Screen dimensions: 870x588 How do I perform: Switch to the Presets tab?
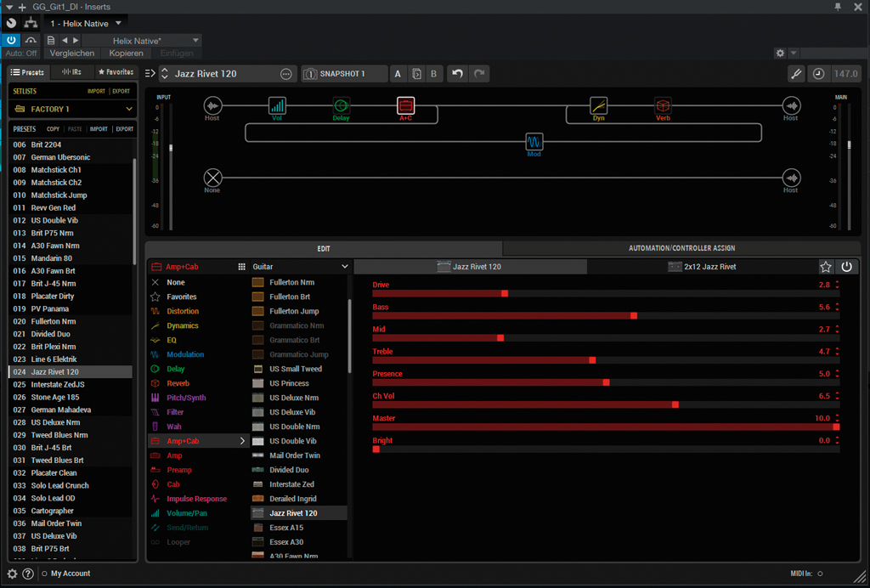tap(28, 72)
